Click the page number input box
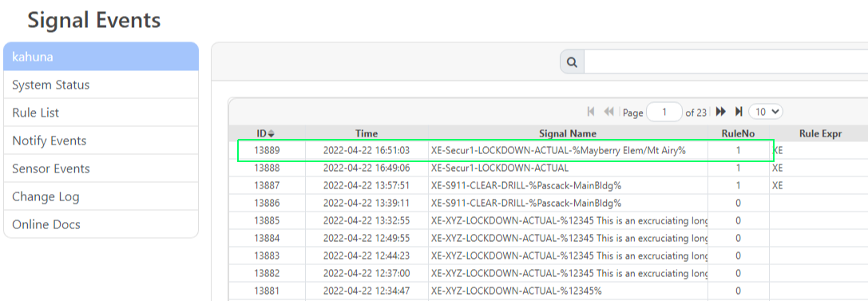This screenshot has height=301, width=868. 664,112
